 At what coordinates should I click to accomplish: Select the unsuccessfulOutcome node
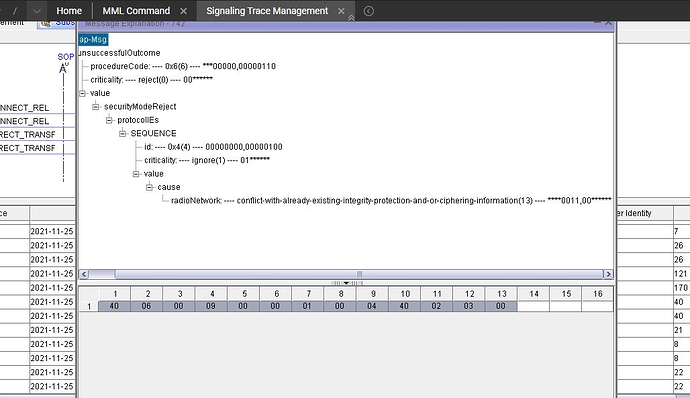coord(119,53)
